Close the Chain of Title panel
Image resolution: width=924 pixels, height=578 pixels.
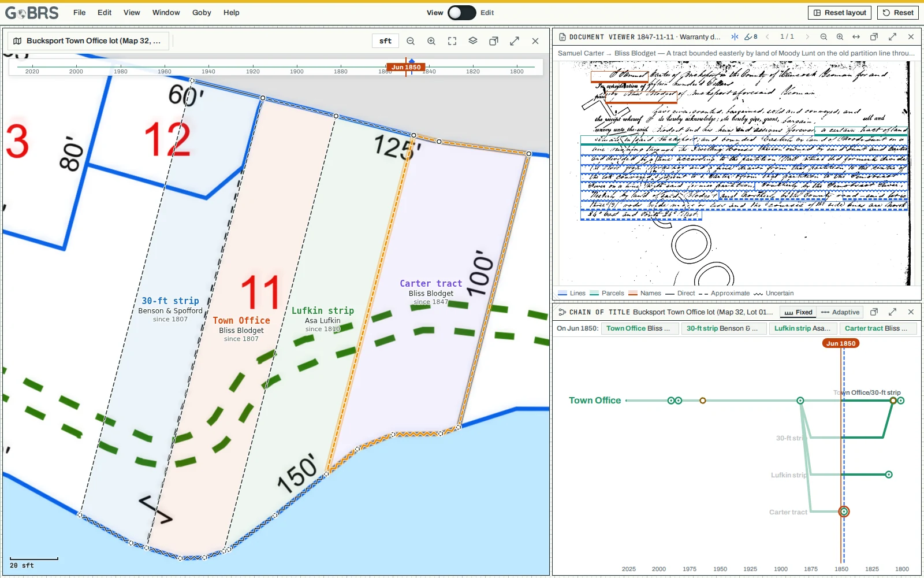(x=911, y=312)
